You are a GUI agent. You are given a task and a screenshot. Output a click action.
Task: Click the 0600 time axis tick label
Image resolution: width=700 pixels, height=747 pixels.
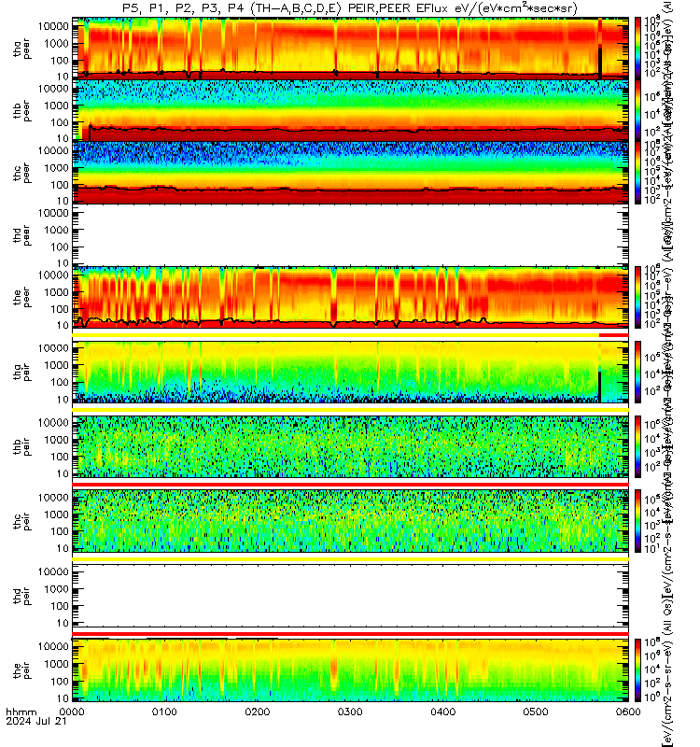[628, 712]
